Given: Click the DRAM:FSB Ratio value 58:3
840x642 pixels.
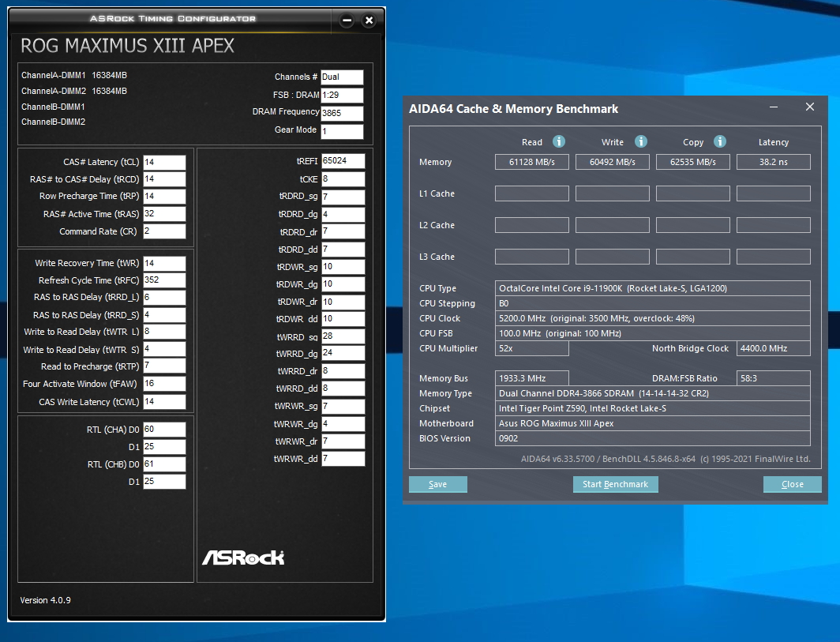Looking at the screenshot, I should (x=774, y=378).
